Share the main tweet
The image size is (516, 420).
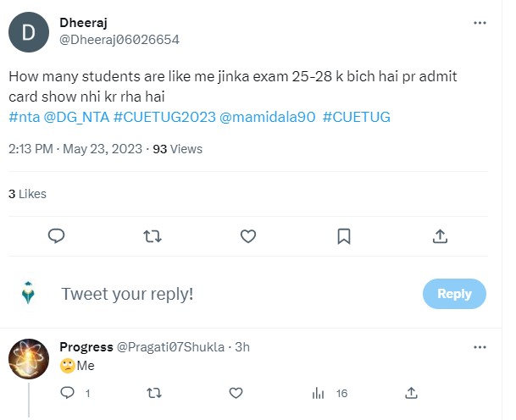440,235
